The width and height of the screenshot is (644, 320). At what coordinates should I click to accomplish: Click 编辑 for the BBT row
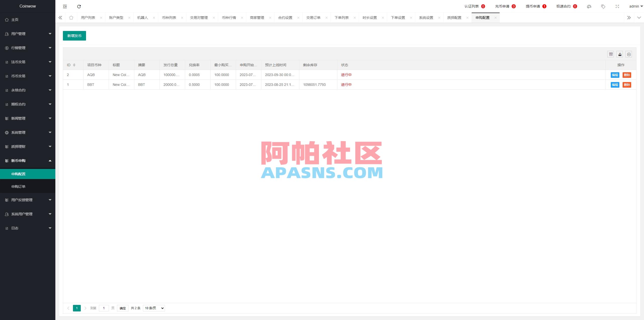(615, 85)
